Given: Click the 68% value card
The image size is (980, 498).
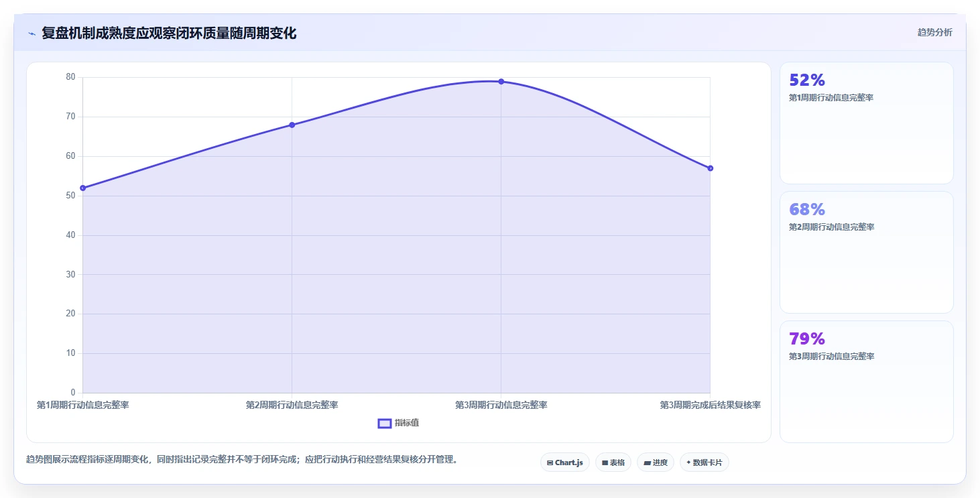Looking at the screenshot, I should [x=866, y=252].
